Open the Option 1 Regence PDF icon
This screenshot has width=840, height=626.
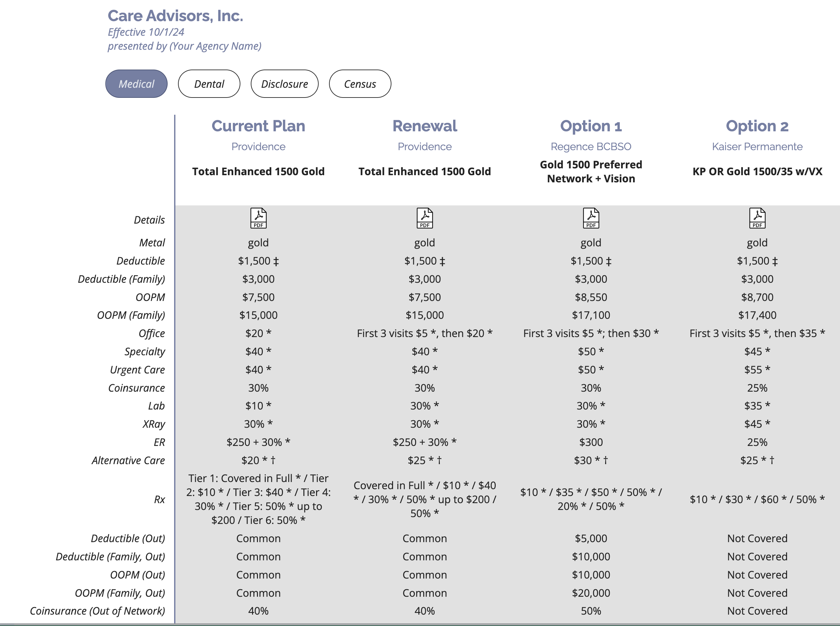coord(591,218)
